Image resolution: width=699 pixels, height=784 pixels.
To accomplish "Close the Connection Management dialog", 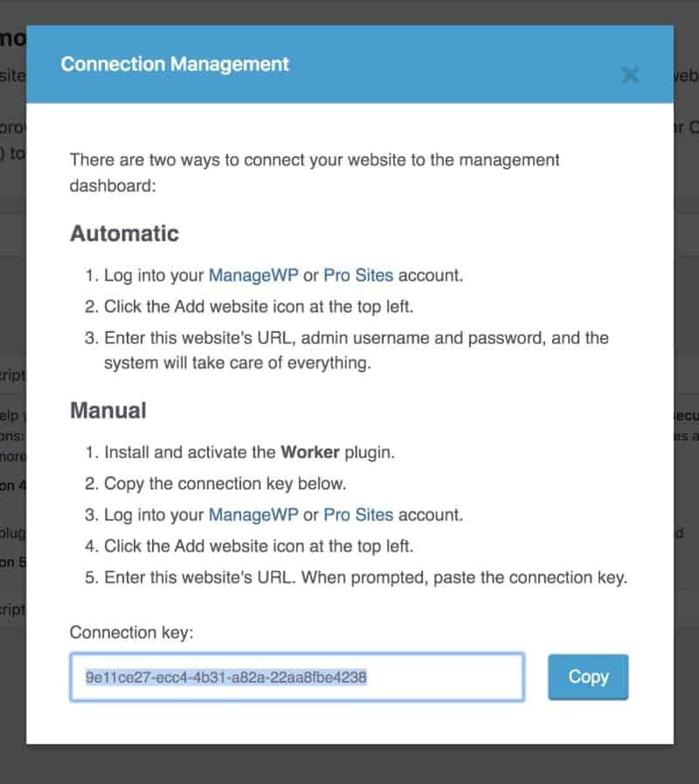I will (x=629, y=75).
